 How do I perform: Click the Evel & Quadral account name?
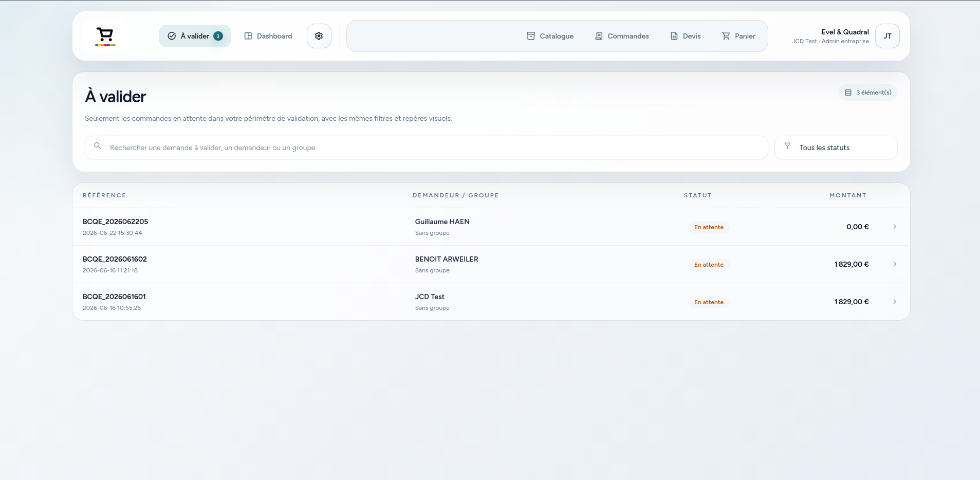pyautogui.click(x=845, y=32)
